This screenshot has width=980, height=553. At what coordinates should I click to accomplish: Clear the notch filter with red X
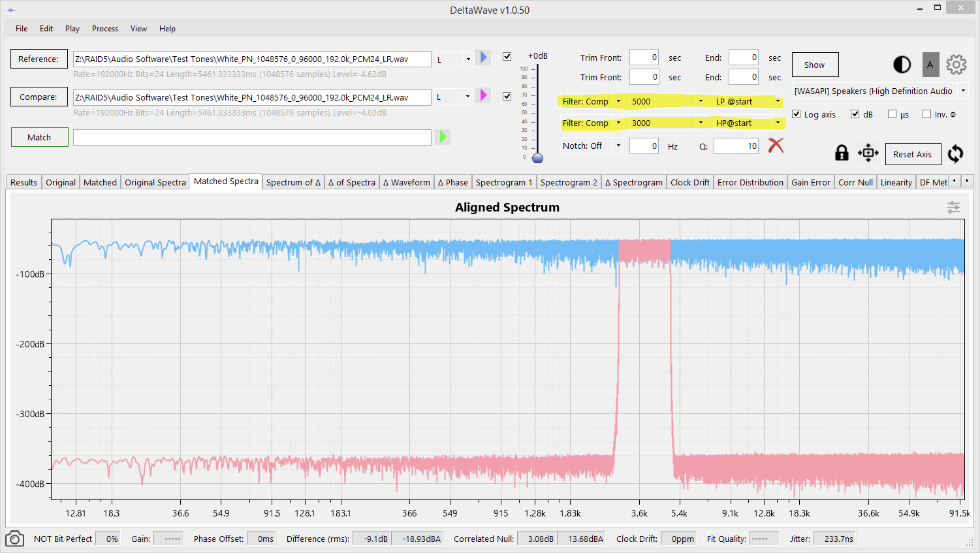[776, 145]
